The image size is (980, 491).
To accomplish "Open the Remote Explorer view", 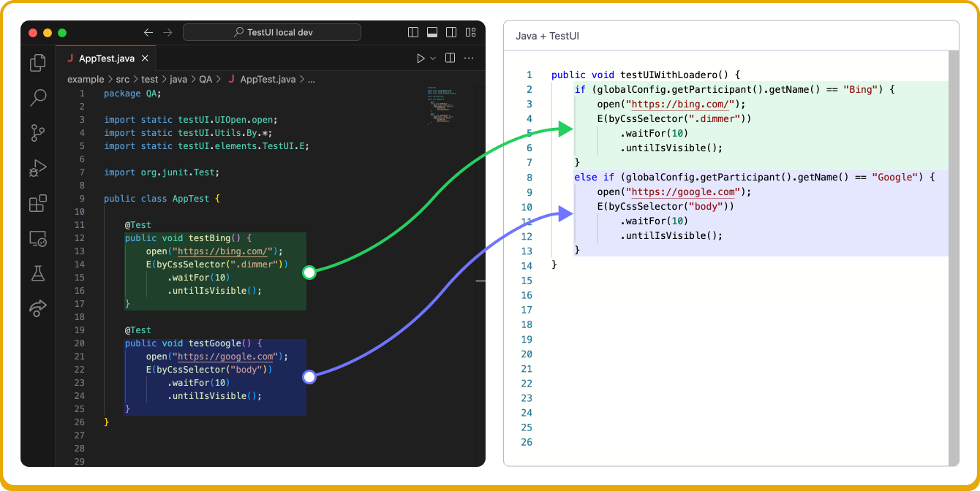I will click(x=38, y=238).
